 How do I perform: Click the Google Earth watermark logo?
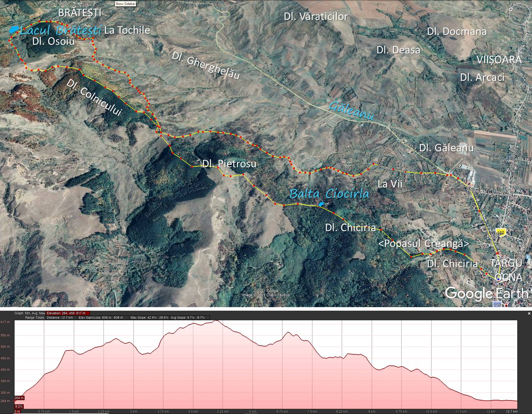(486, 293)
